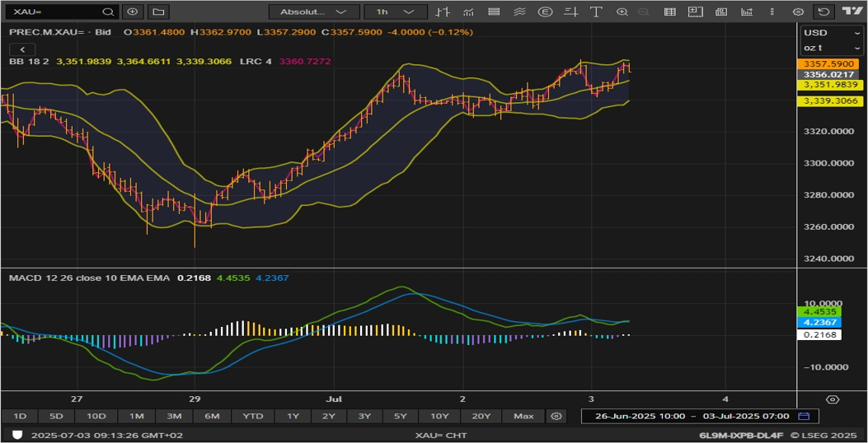This screenshot has height=443, width=868.
Task: Click the wavy lines toolbar icon
Action: click(x=519, y=12)
